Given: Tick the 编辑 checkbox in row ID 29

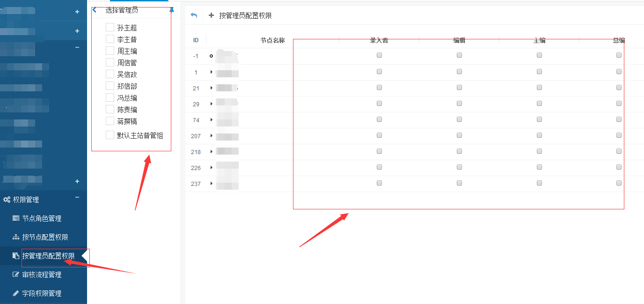Looking at the screenshot, I should pyautogui.click(x=459, y=104).
